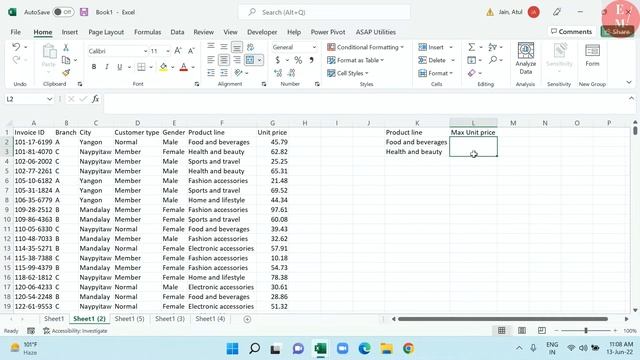
Task: Click the Increase Decimal icon
Action: coord(278,73)
